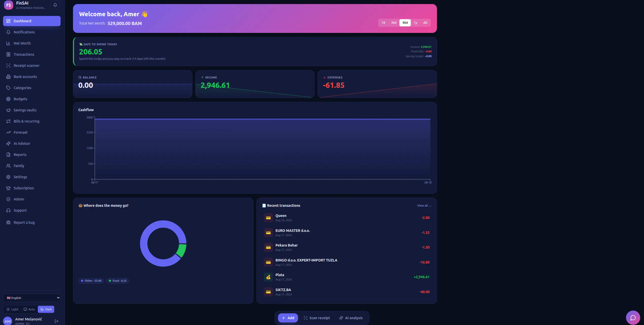644x325 pixels.
Task: Select the 90d time range
Action: click(405, 23)
